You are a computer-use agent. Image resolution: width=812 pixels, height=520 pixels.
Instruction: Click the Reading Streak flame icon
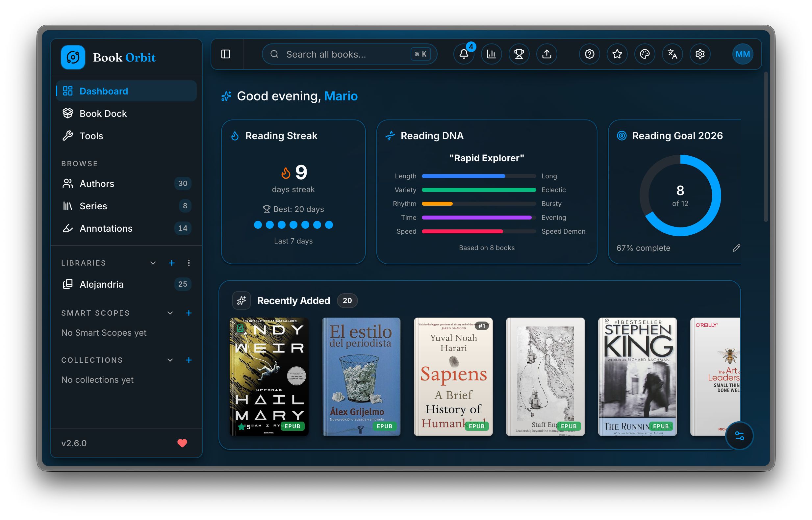(x=235, y=136)
